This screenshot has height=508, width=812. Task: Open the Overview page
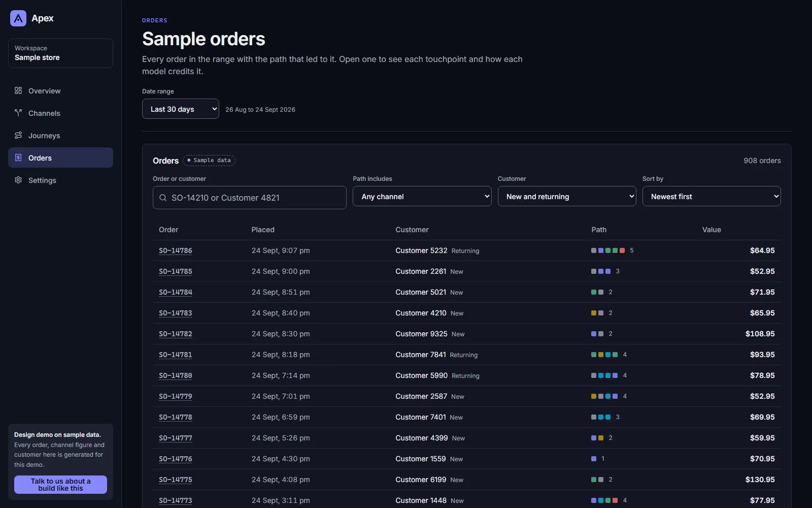point(60,90)
